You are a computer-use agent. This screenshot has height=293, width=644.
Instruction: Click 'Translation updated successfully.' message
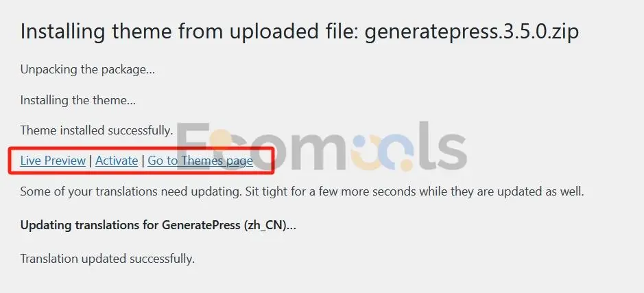[x=107, y=259]
